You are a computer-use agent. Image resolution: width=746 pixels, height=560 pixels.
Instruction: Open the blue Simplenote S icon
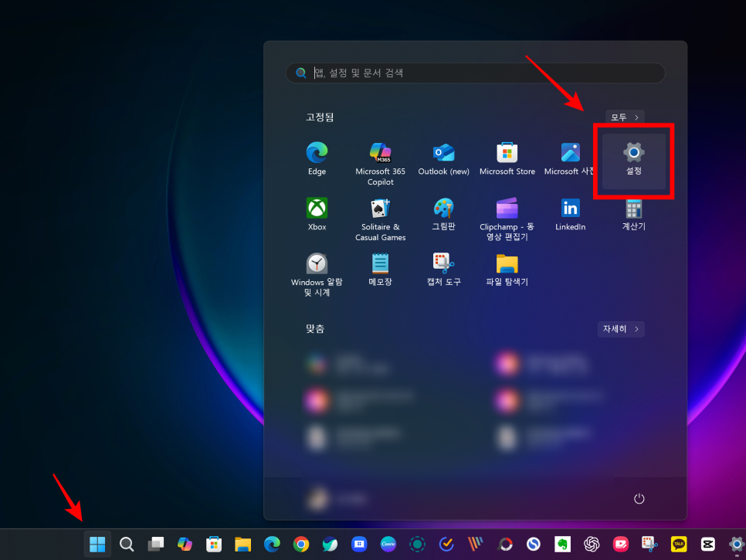click(534, 544)
